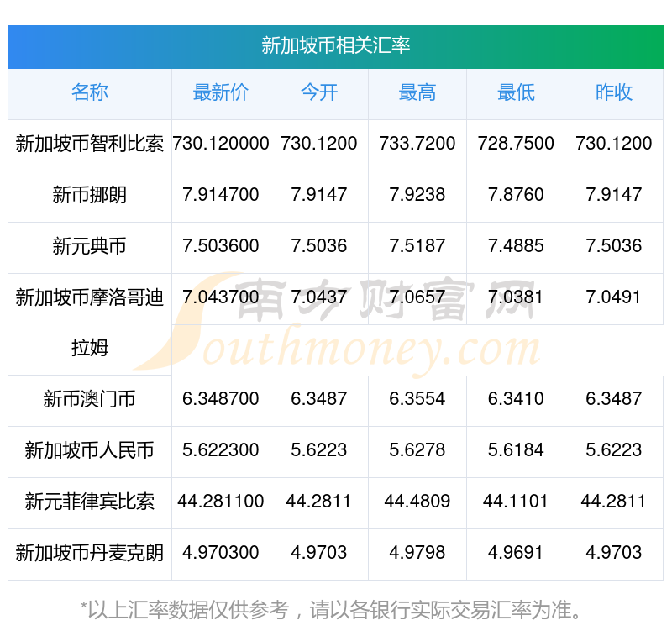Select the low value 4.9691

pos(516,553)
